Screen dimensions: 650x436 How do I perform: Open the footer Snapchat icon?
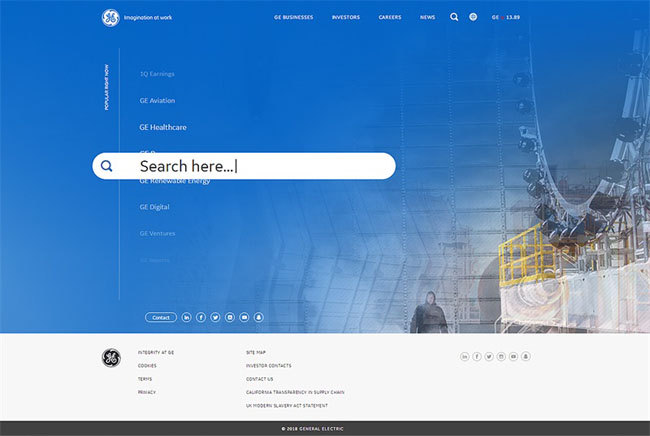526,356
